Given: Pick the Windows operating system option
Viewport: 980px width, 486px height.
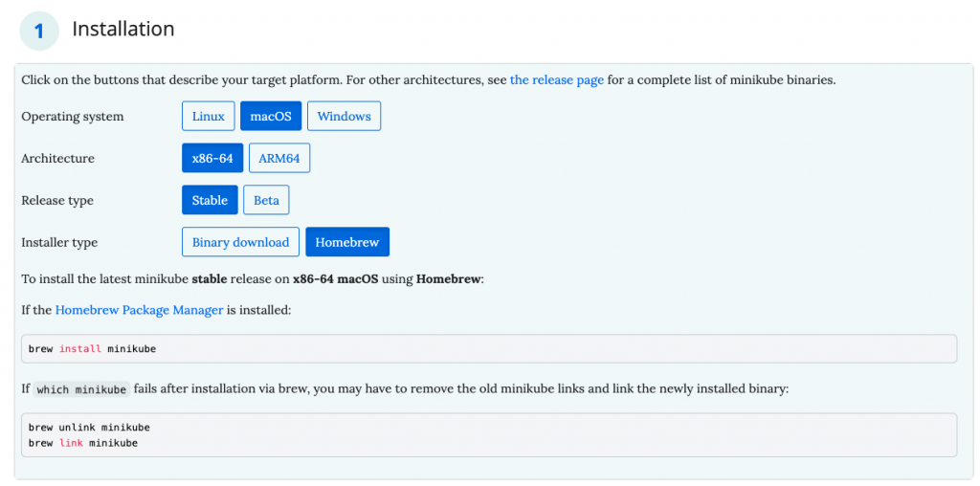Looking at the screenshot, I should pyautogui.click(x=344, y=117).
